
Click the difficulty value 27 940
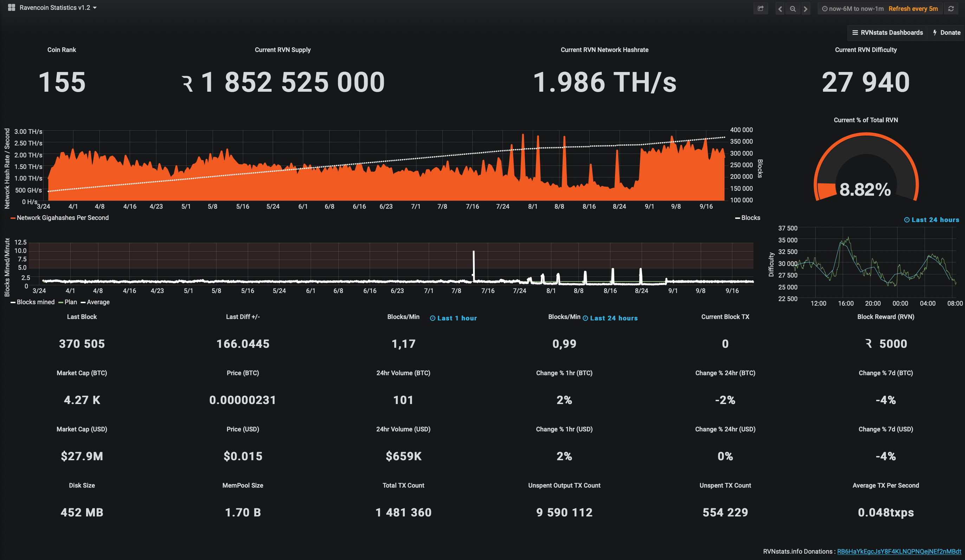[866, 82]
